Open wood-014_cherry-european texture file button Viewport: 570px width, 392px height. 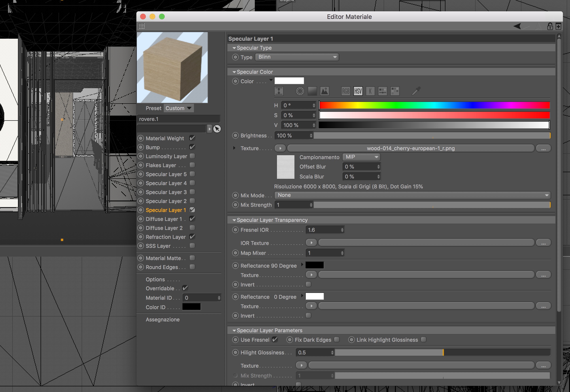pos(410,148)
